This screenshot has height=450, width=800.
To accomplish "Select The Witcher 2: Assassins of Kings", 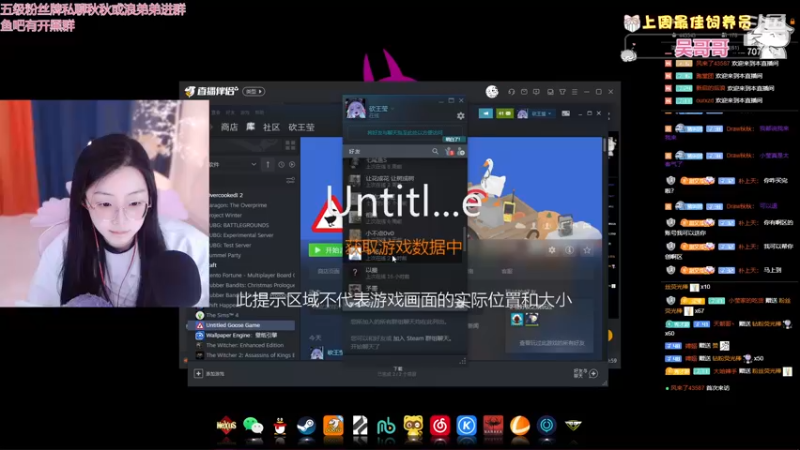I will click(x=245, y=355).
